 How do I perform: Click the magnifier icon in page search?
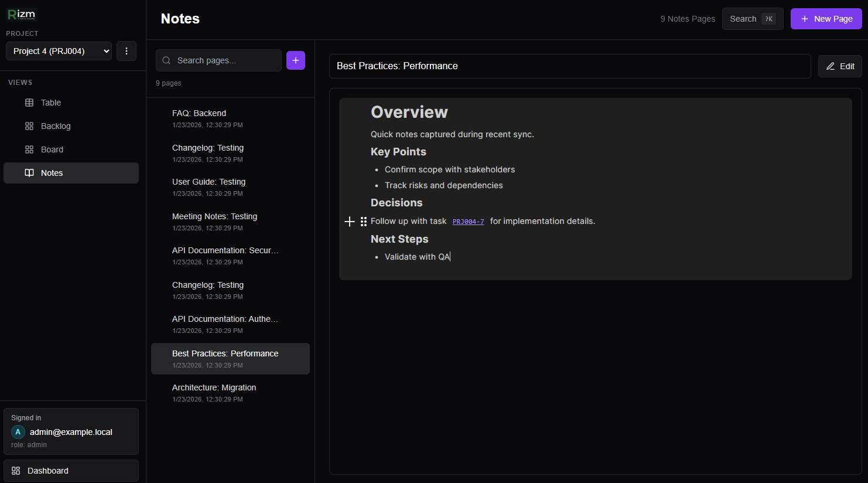coord(167,60)
